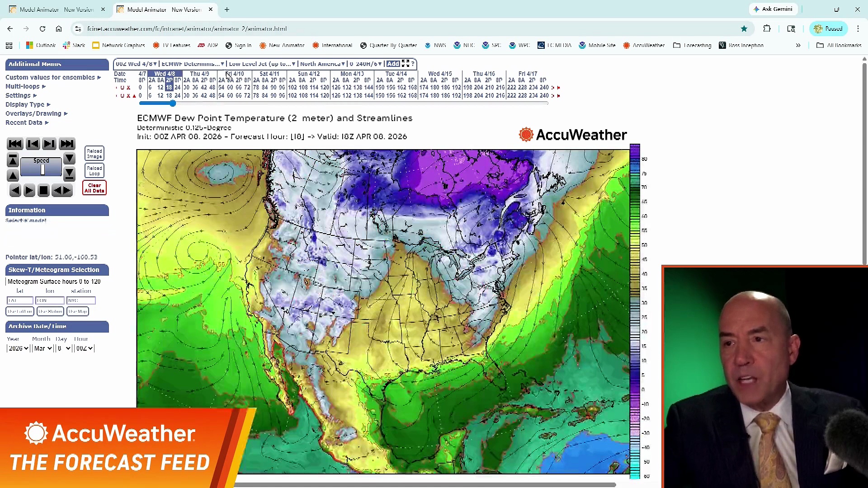Click Clear All Data button
This screenshot has height=488, width=868.
pos(94,188)
